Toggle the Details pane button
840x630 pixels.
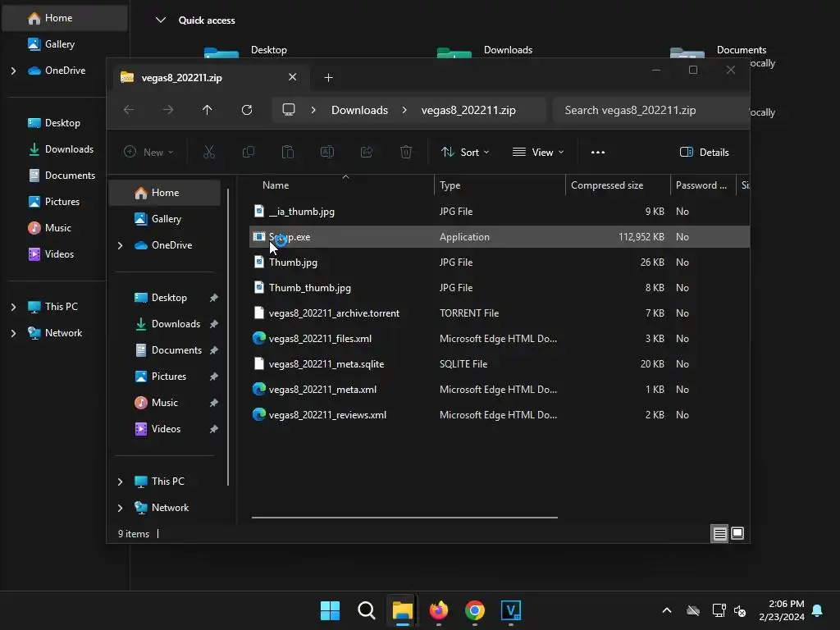pos(704,152)
